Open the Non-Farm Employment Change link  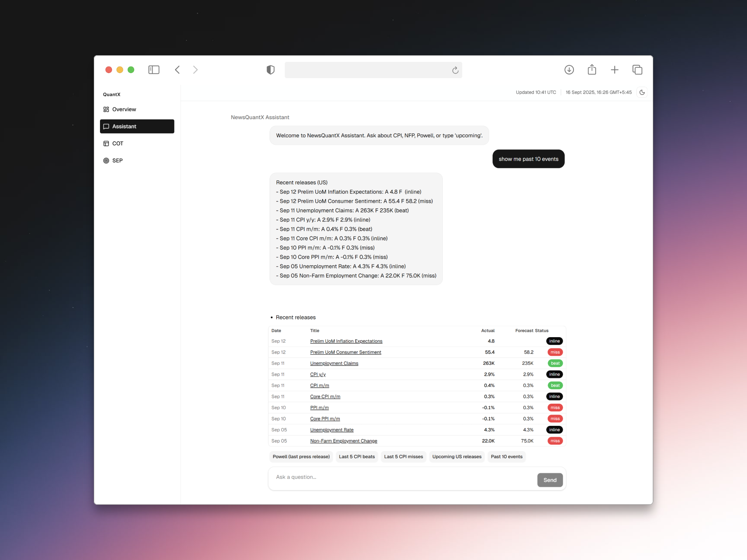pos(344,441)
